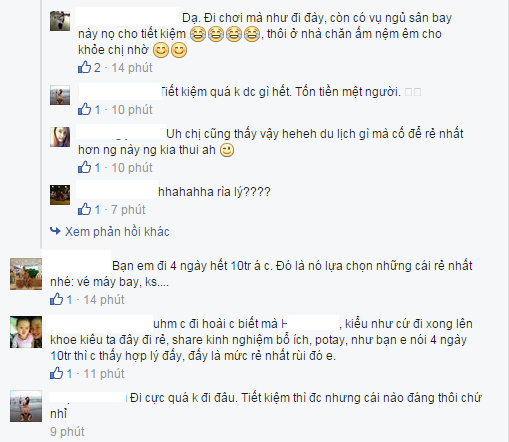Click the reply arrow icon beside 'Xem phản hồi khác'

click(55, 231)
